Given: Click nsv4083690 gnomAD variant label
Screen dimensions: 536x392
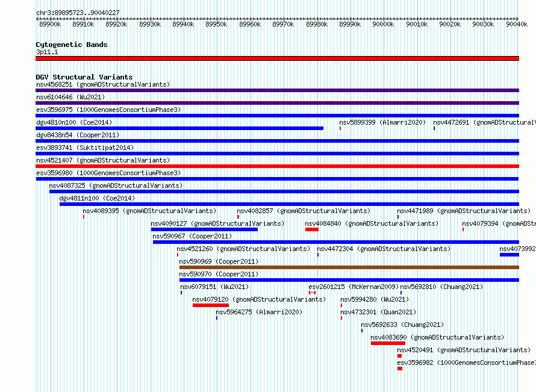Looking at the screenshot, I should click(437, 337).
